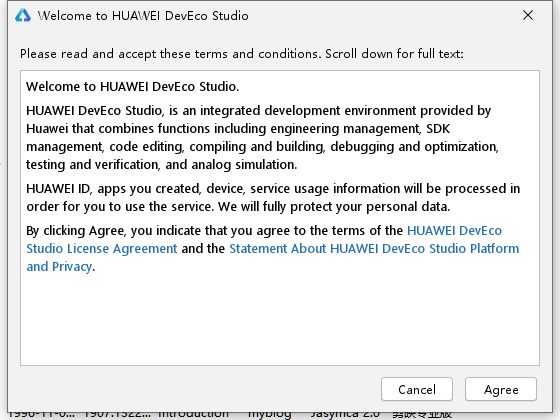
Task: Select the 'myblog' desktop item label
Action: (270, 415)
